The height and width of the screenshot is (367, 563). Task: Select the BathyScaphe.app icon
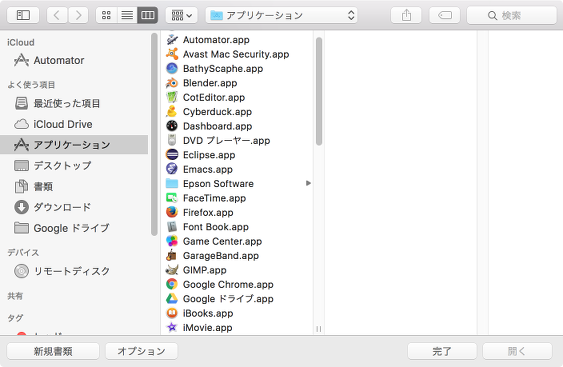pyautogui.click(x=172, y=68)
